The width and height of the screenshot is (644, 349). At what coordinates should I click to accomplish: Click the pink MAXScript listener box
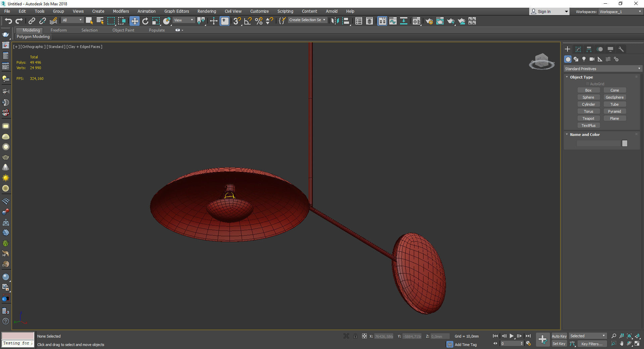[18, 336]
